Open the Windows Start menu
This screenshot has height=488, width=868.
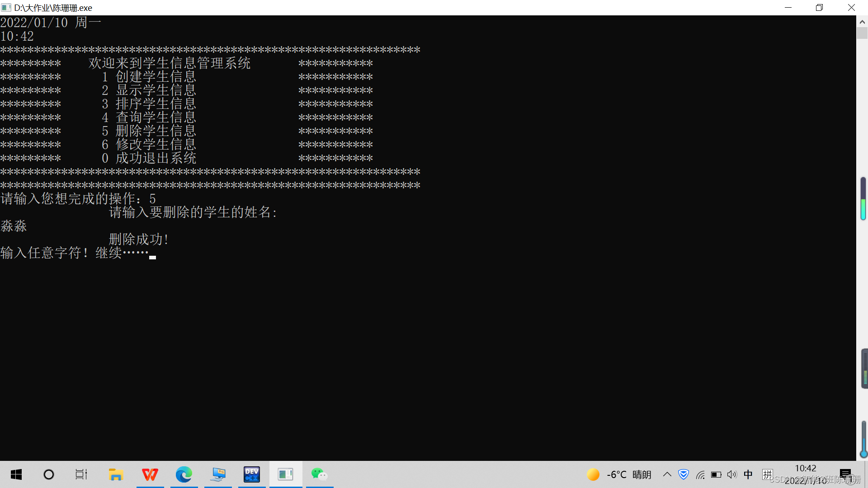pos(16,474)
